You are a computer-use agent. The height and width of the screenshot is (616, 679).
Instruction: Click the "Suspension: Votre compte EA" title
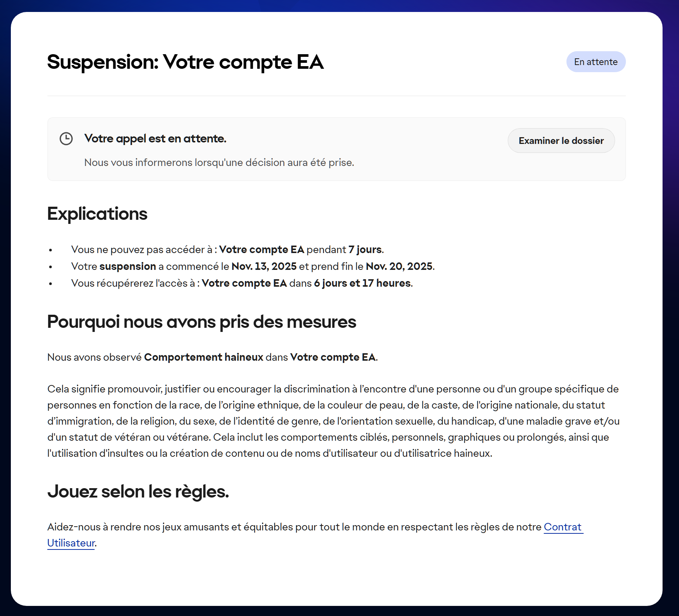point(185,62)
